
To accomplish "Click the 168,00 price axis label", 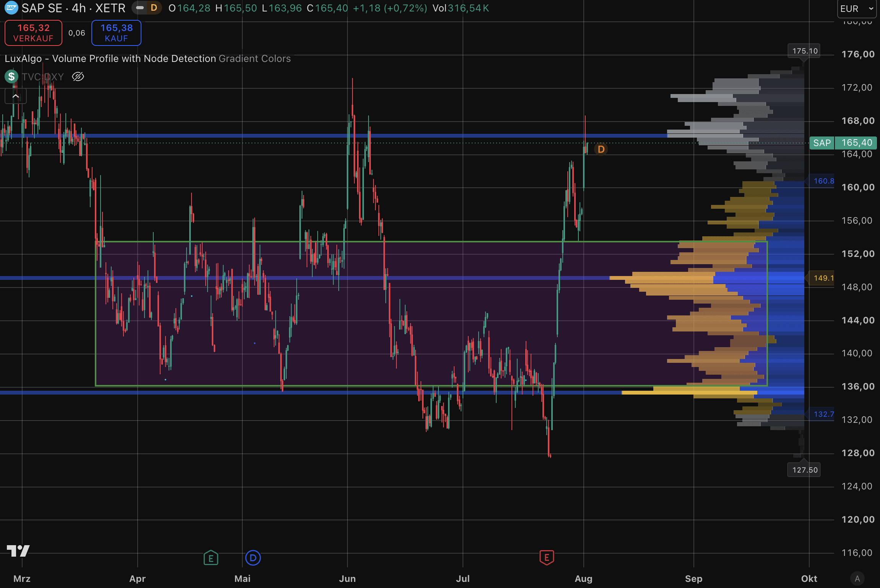I will pyautogui.click(x=858, y=121).
